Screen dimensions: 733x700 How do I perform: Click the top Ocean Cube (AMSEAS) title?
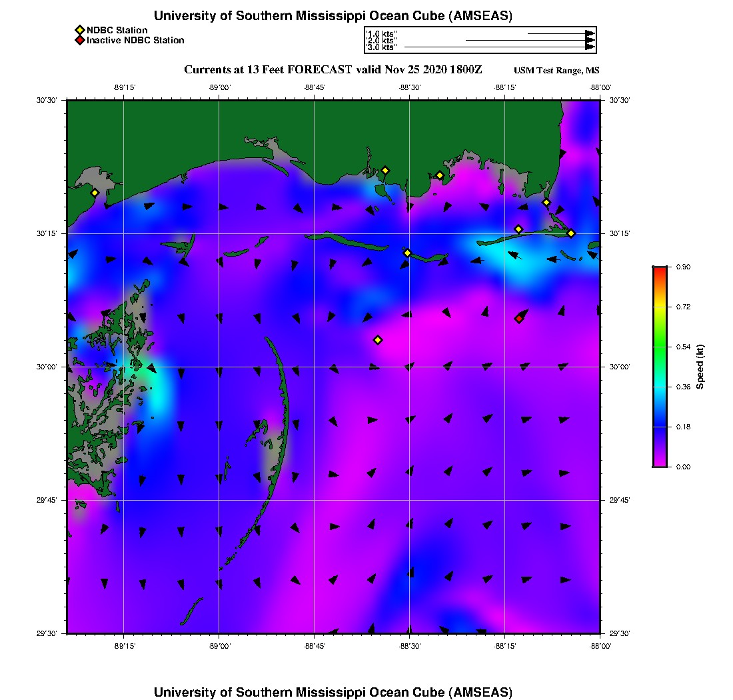pyautogui.click(x=333, y=16)
